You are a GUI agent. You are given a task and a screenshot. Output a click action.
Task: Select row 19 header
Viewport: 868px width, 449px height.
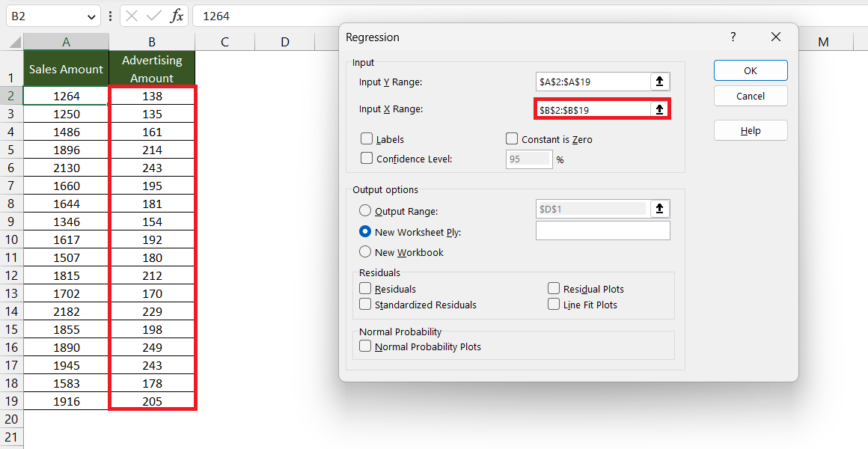coord(12,401)
